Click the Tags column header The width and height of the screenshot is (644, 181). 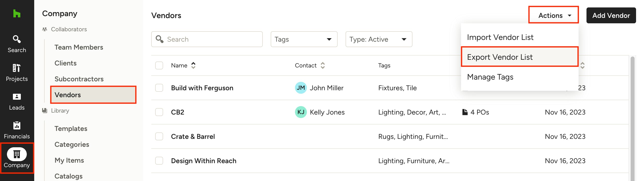[384, 65]
